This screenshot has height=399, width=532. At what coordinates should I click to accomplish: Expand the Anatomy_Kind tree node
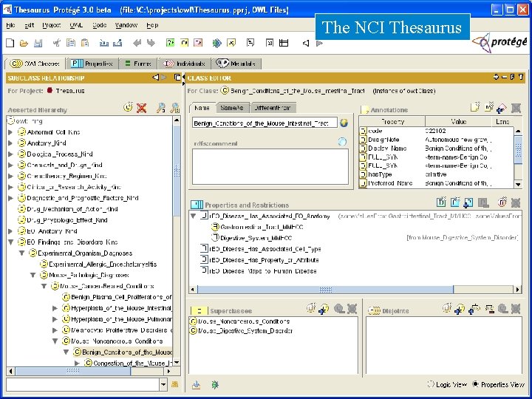click(10, 143)
